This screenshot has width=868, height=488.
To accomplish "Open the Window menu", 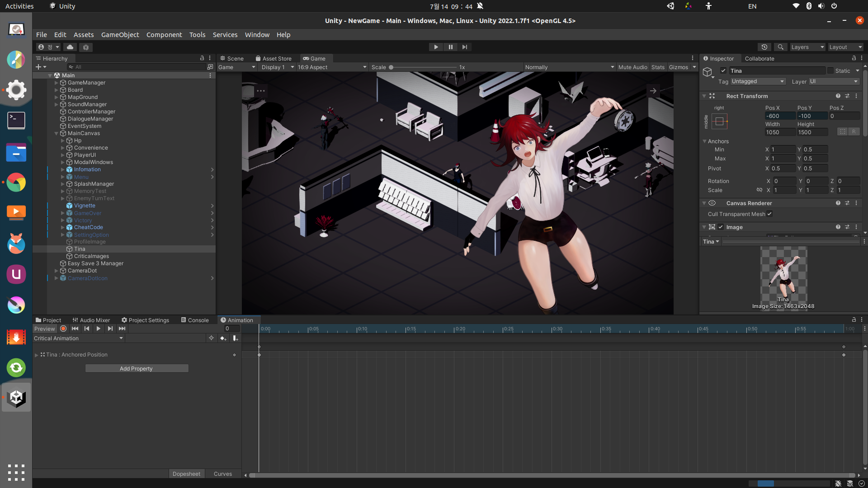I will (257, 35).
